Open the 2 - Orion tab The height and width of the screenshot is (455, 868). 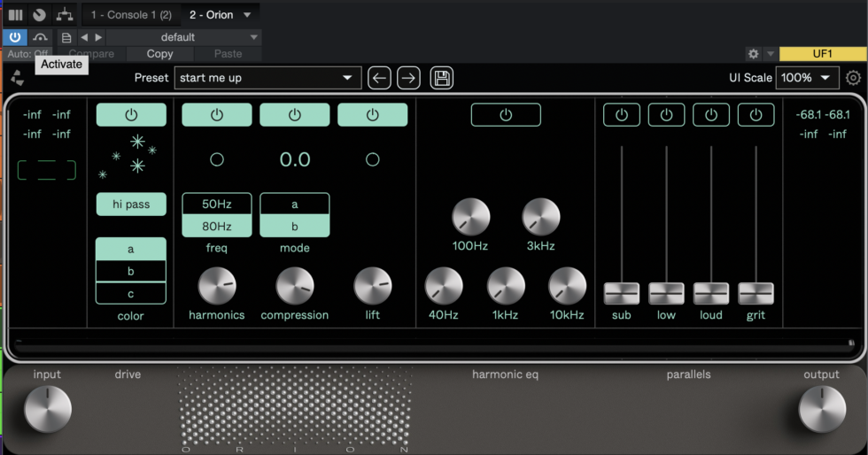220,15
